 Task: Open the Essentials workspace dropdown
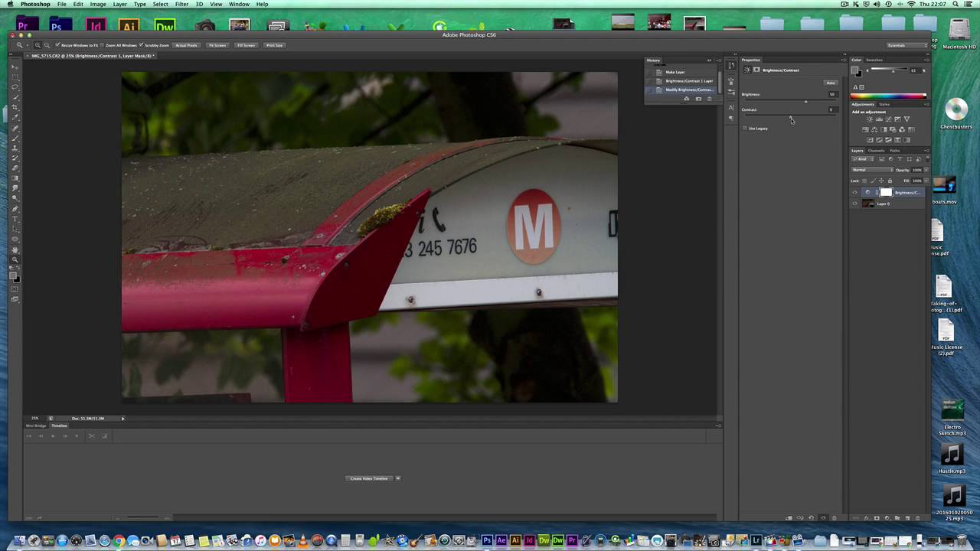906,45
